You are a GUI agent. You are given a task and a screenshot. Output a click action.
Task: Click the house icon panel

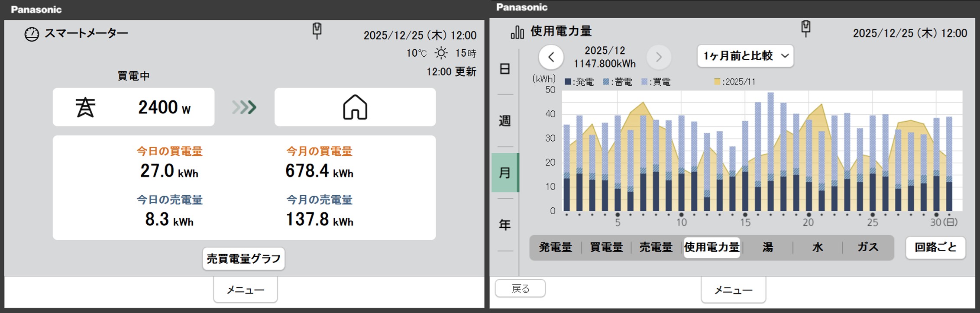(x=355, y=107)
